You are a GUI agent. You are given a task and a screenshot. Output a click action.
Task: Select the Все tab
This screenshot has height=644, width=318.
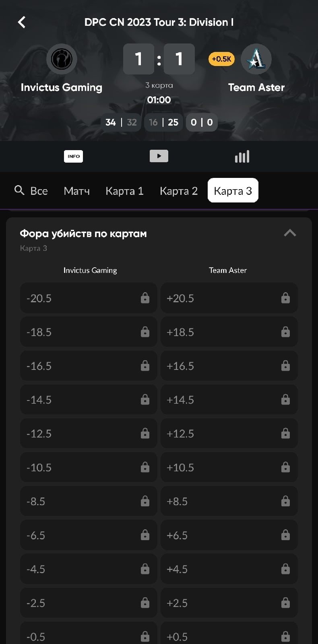(x=39, y=191)
